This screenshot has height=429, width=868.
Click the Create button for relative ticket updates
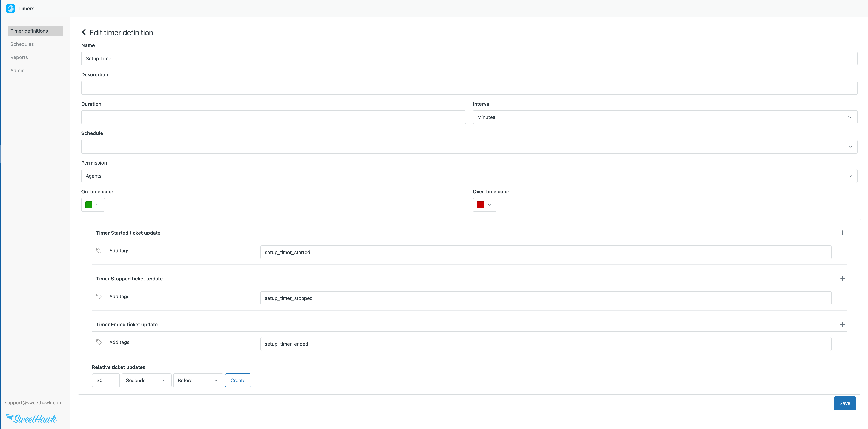pos(237,380)
